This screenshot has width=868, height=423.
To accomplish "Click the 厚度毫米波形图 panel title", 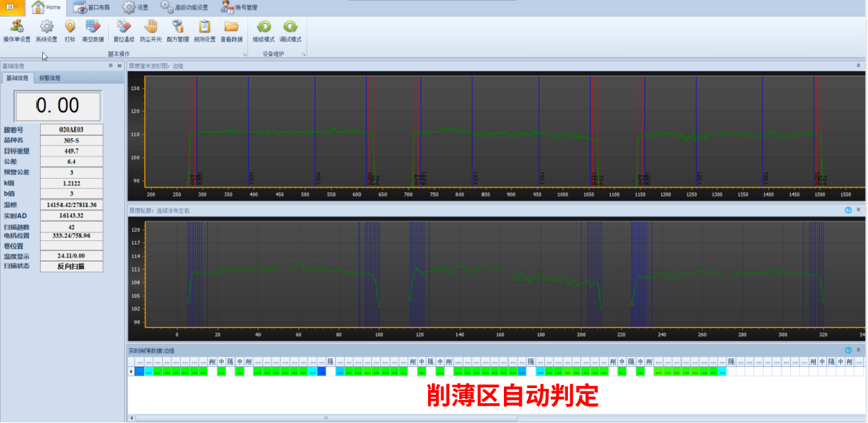I will pyautogui.click(x=156, y=66).
